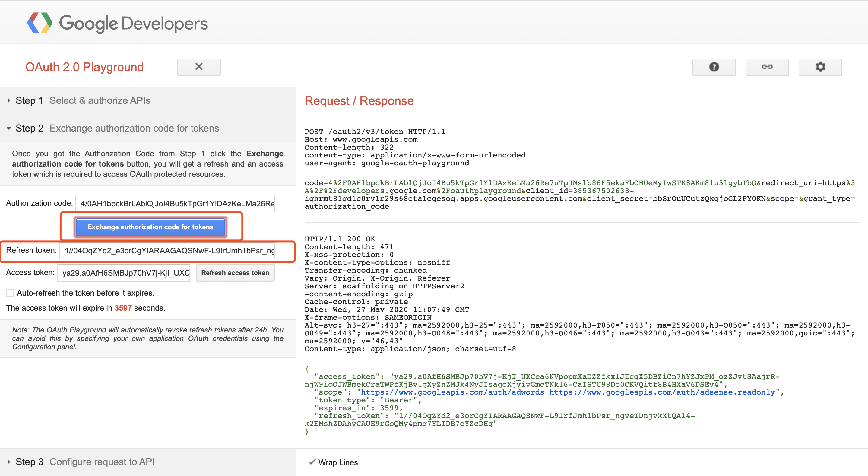Click the Request / Response heading
The image size is (868, 476).
359,100
